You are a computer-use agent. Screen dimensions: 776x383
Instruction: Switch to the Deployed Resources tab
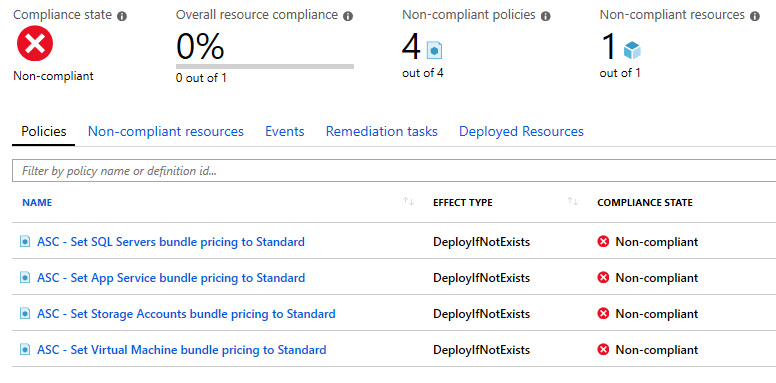click(x=521, y=131)
